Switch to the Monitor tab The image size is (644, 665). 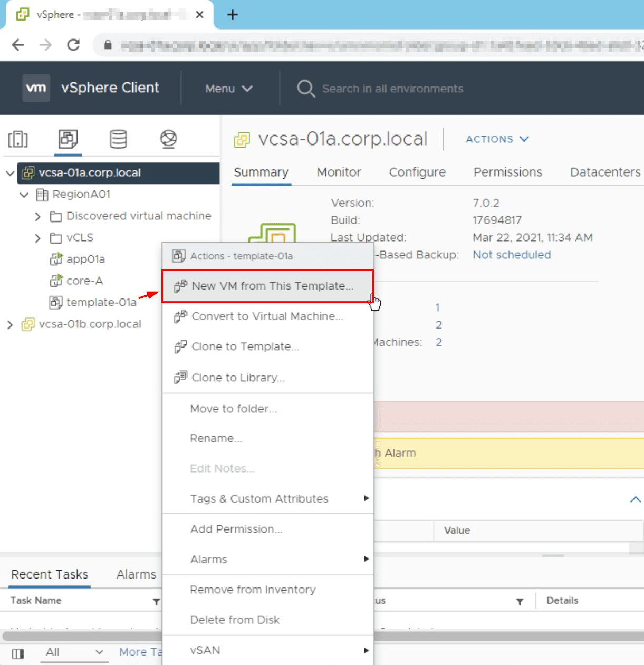339,172
